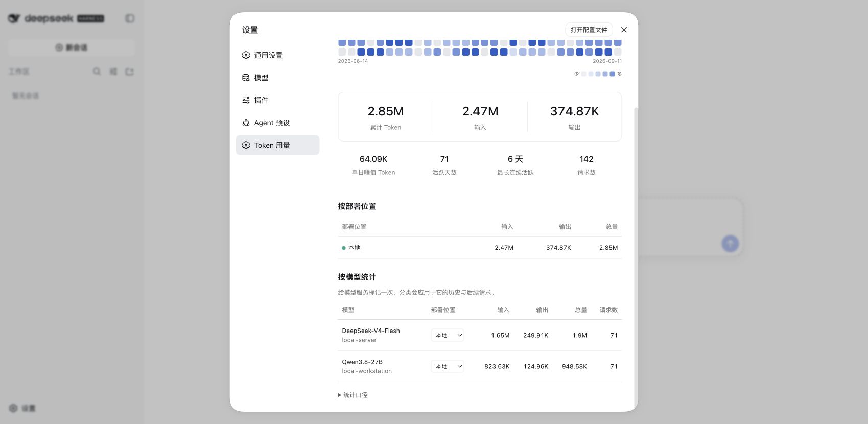Open the 本地 dropdown for Qwen3.8-27B
The height and width of the screenshot is (424, 868).
tap(447, 366)
